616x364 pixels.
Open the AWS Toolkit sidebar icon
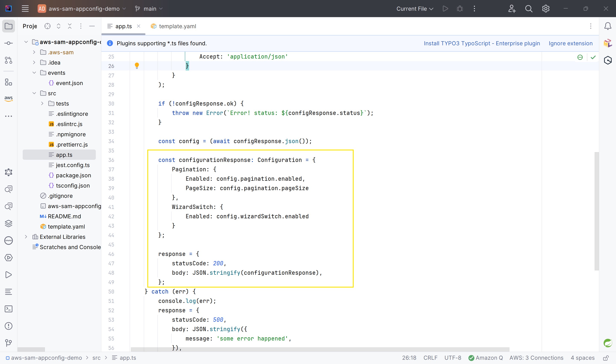point(9,99)
